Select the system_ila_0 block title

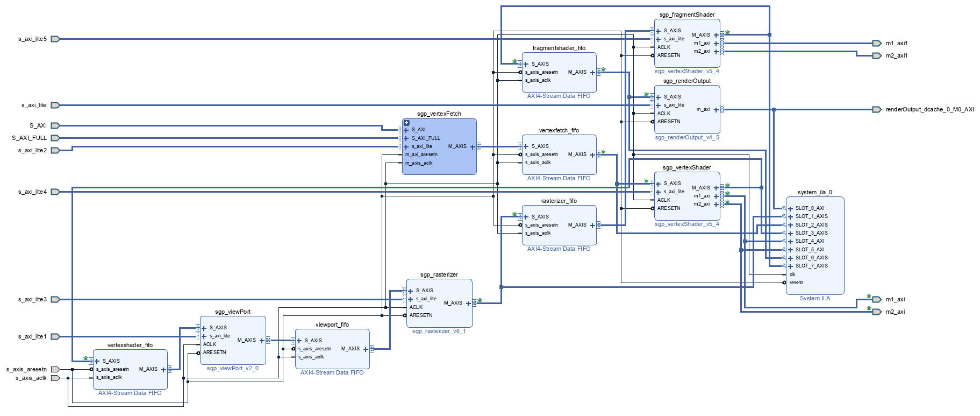pos(814,192)
